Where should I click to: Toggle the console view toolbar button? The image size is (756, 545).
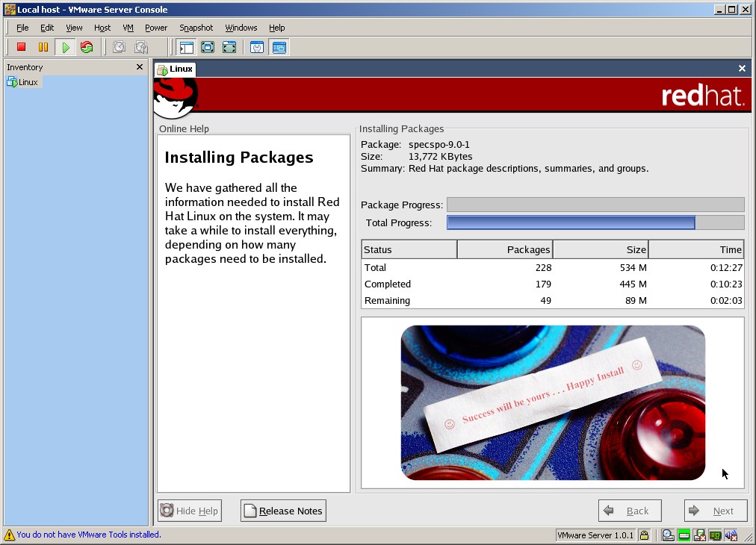(x=279, y=47)
